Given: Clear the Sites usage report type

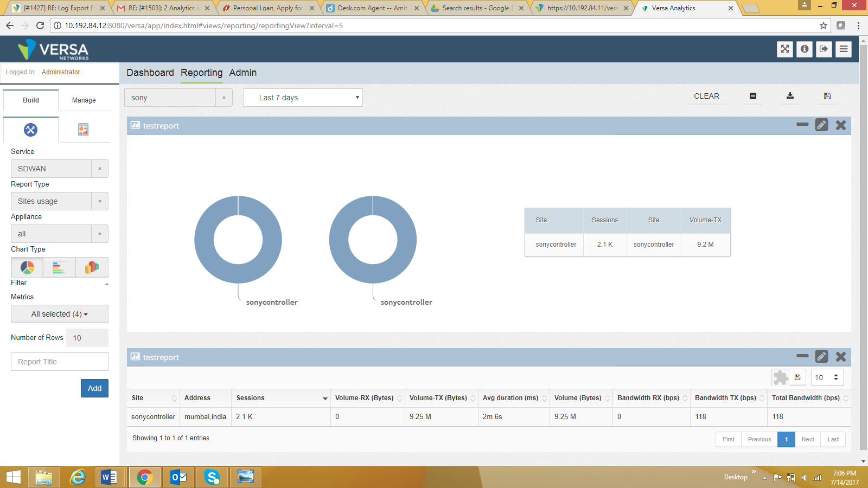Looking at the screenshot, I should [100, 201].
